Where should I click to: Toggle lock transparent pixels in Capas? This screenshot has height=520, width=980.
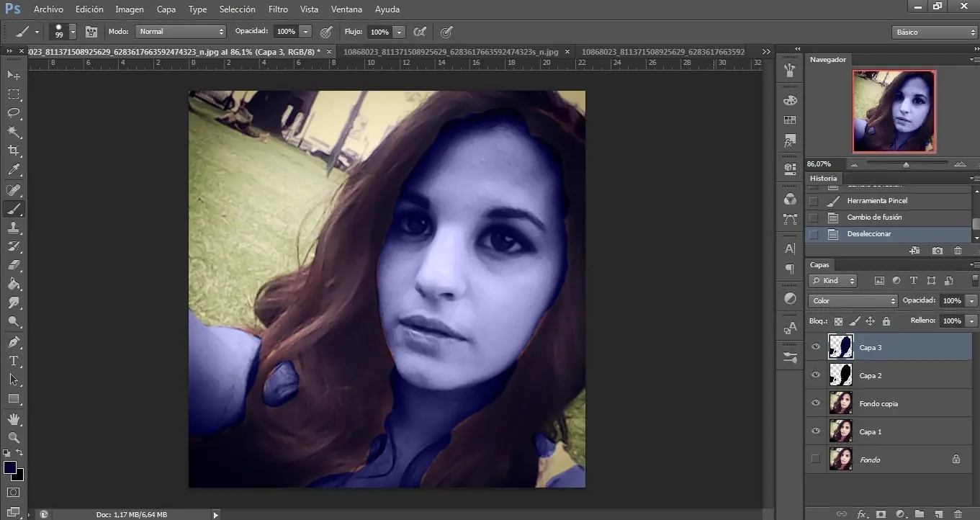tap(839, 321)
